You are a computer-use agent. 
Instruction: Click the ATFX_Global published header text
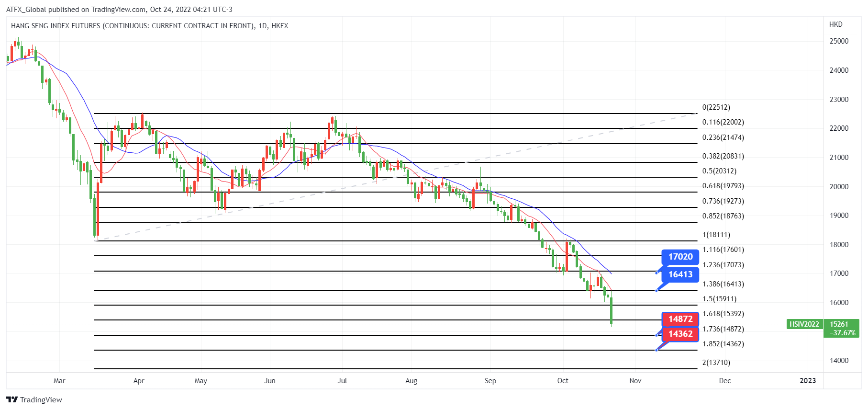(119, 10)
